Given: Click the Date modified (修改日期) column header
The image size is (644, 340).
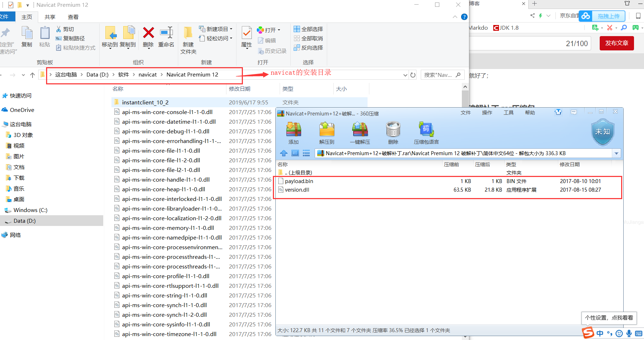Looking at the screenshot, I should point(240,89).
